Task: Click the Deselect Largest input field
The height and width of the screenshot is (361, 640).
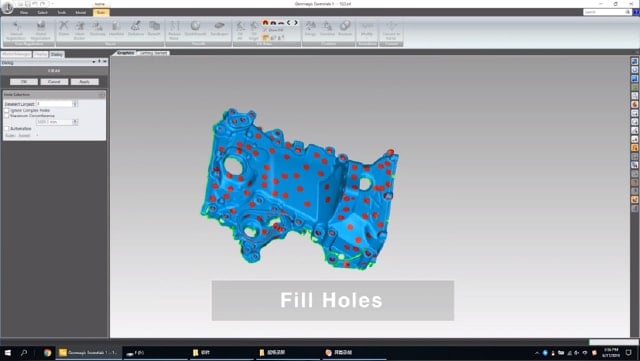Action: pyautogui.click(x=54, y=104)
